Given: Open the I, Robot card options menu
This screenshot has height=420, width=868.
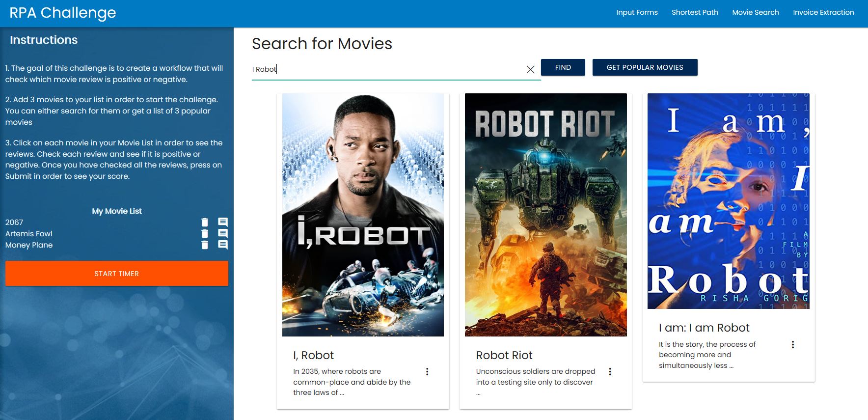Looking at the screenshot, I should pos(427,372).
